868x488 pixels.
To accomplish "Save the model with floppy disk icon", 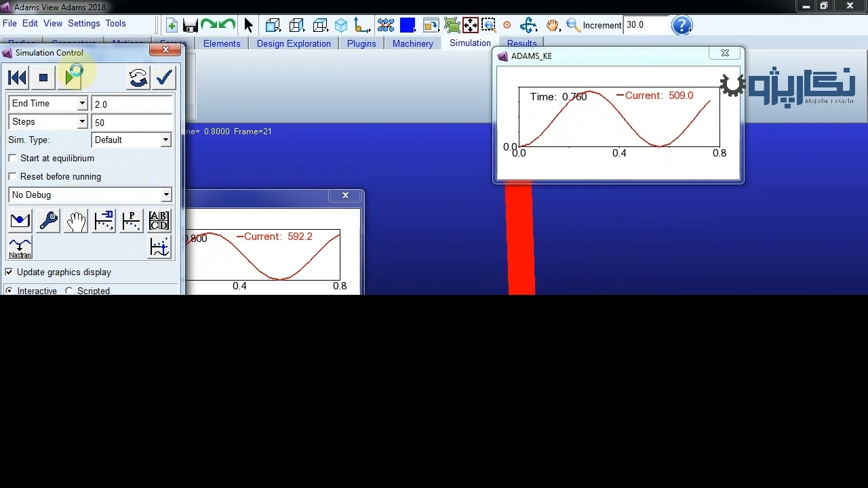I will [191, 26].
